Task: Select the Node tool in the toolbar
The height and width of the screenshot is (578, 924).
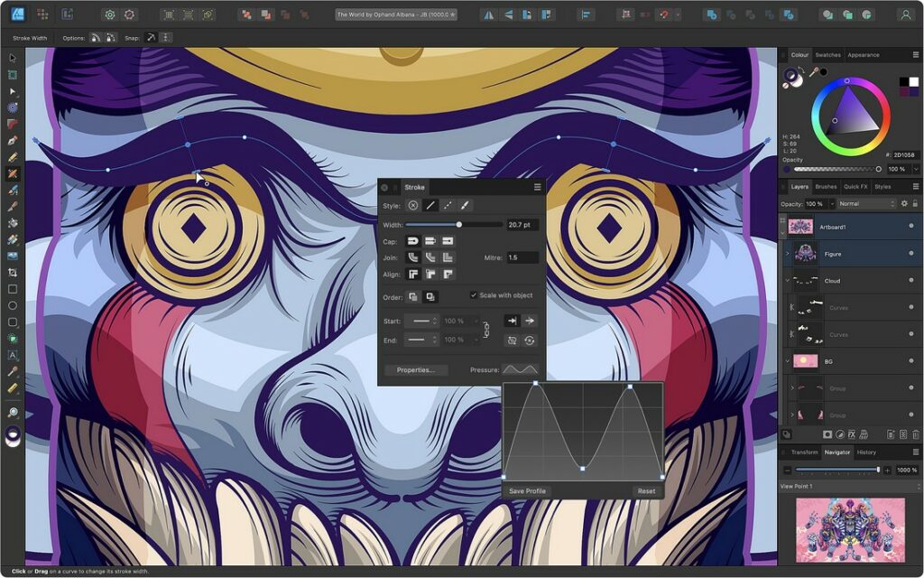Action: click(13, 90)
